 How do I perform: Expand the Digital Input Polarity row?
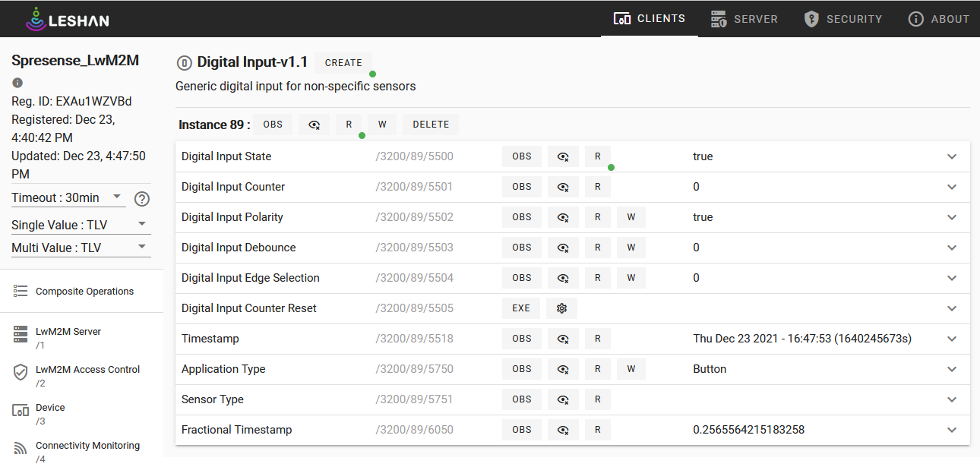[952, 217]
